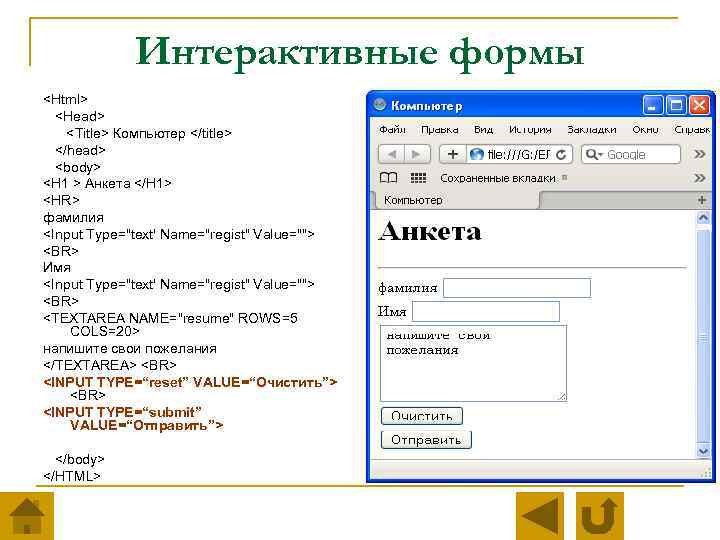Open the Файл menu

392,129
